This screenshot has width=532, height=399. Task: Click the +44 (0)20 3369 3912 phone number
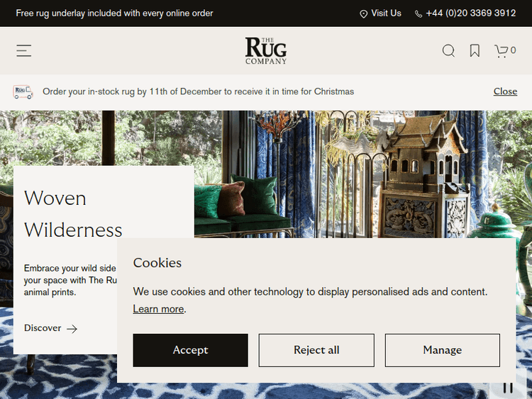pos(470,13)
